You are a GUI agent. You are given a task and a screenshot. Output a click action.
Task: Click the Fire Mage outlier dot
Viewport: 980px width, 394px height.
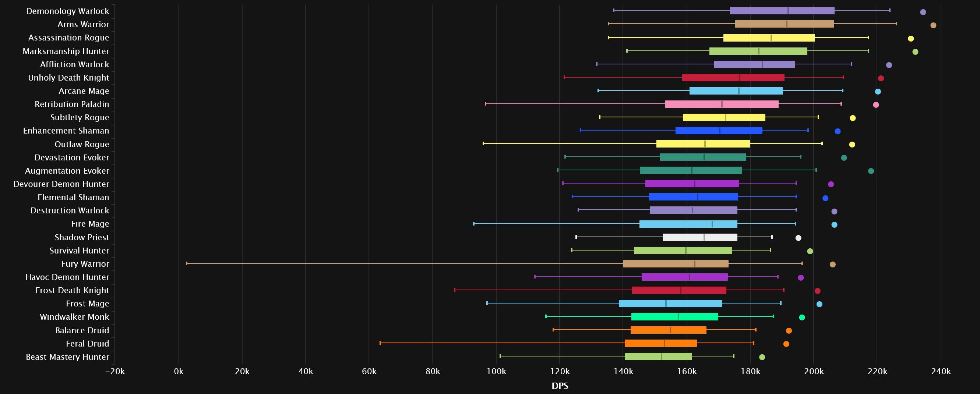pyautogui.click(x=834, y=225)
